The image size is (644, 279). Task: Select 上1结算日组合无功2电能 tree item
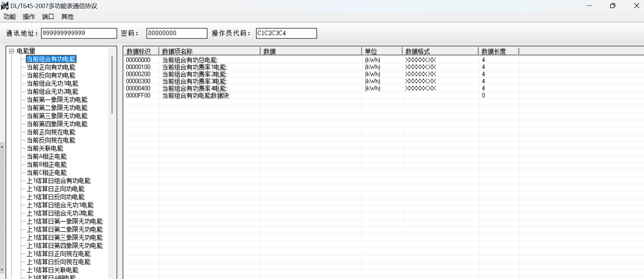(60, 213)
